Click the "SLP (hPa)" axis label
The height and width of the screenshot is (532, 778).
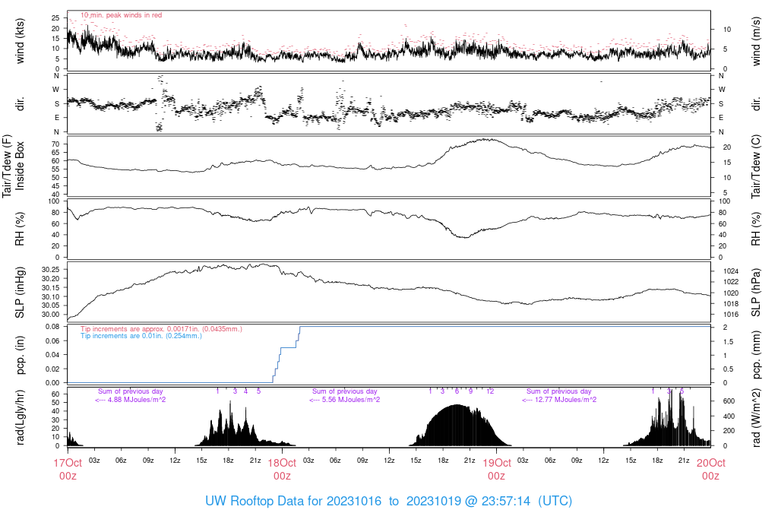(756, 293)
